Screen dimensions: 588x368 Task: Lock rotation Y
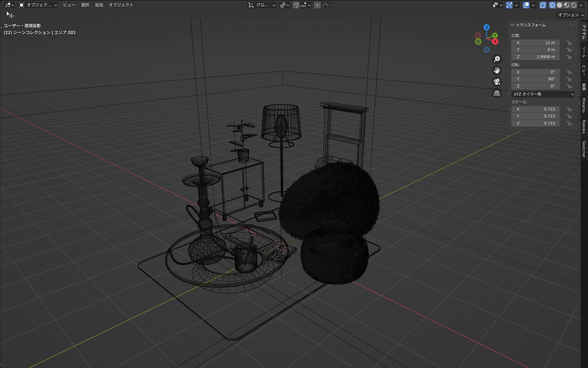click(569, 79)
